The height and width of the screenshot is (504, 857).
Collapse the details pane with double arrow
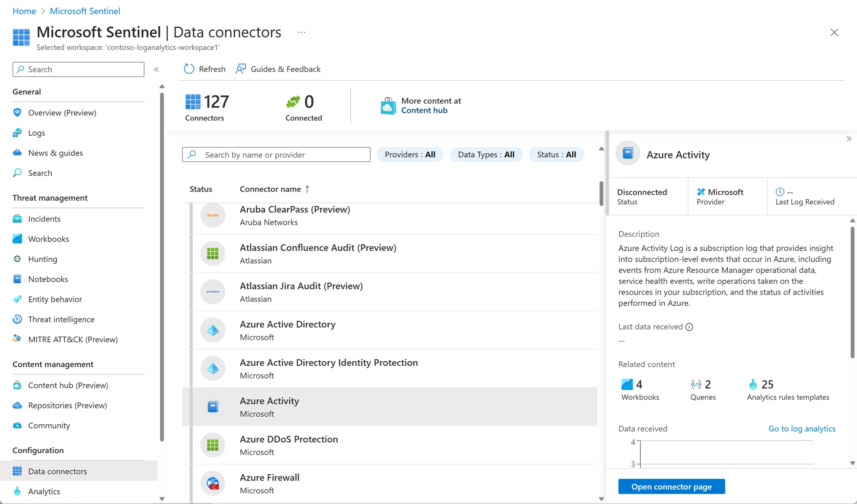tap(848, 139)
